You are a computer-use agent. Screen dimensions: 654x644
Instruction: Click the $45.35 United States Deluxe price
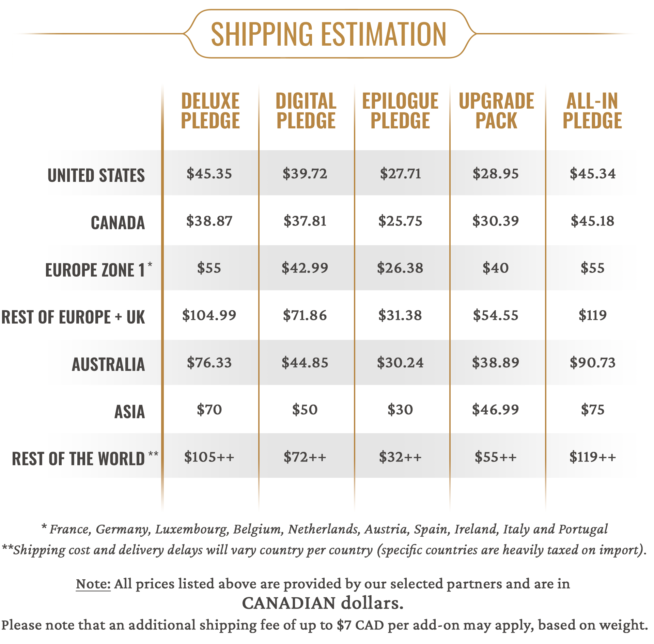click(x=209, y=173)
